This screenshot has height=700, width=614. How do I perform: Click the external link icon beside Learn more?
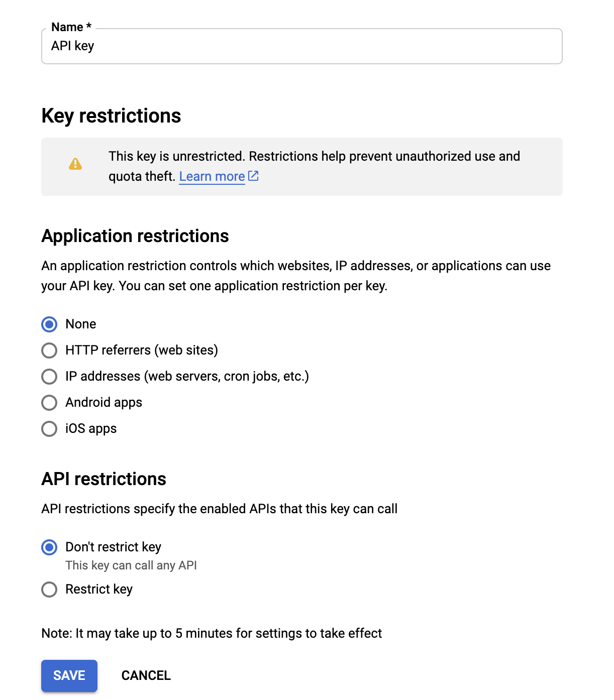click(253, 176)
